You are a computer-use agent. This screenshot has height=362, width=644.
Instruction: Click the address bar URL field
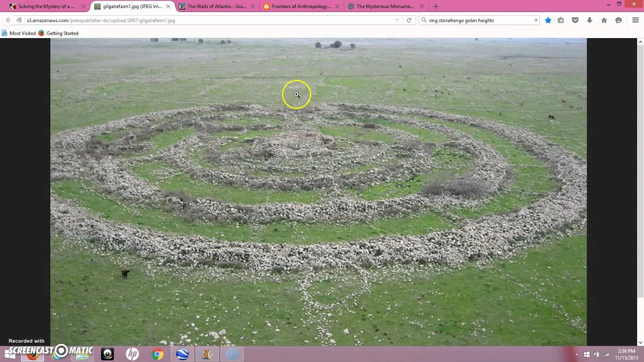coord(209,20)
